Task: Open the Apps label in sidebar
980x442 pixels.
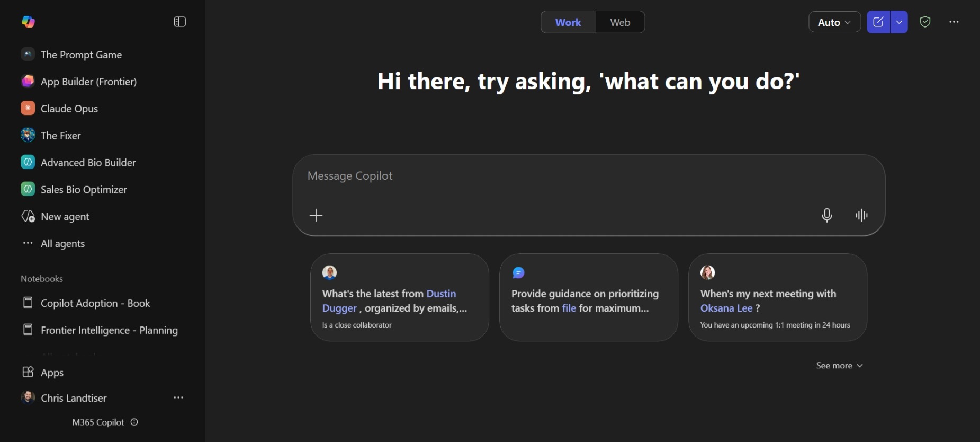Action: 52,373
